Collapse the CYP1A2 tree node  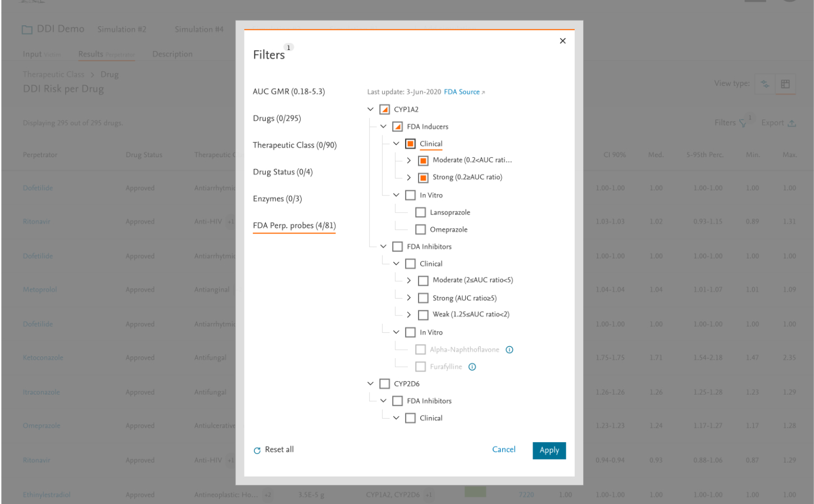point(370,109)
